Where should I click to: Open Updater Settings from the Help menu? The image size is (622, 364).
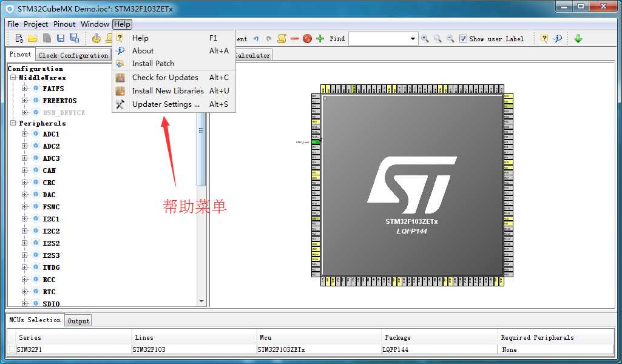174,104
